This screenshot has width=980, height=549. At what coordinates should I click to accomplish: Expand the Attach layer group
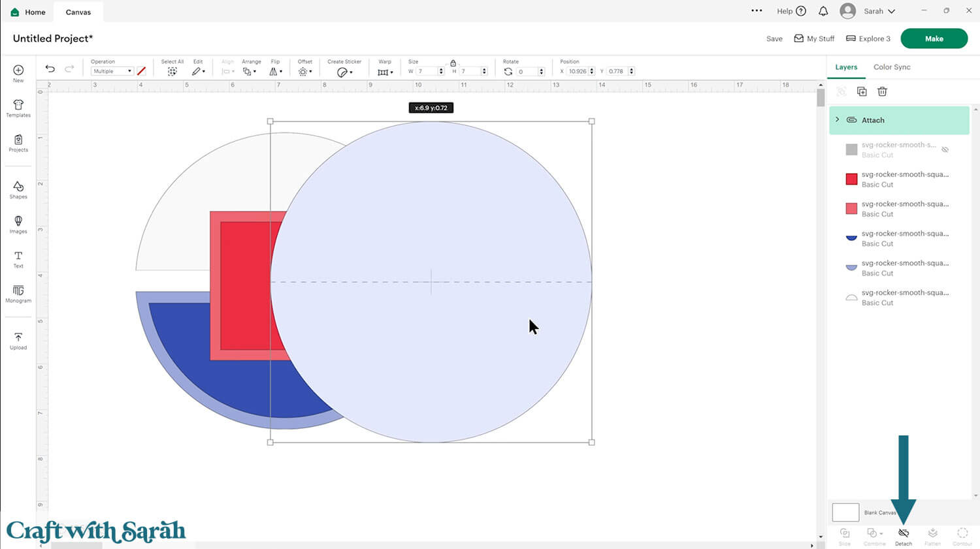(x=838, y=120)
